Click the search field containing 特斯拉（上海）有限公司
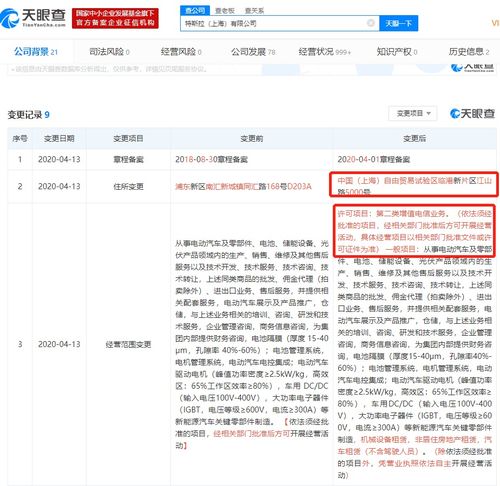 279,23
